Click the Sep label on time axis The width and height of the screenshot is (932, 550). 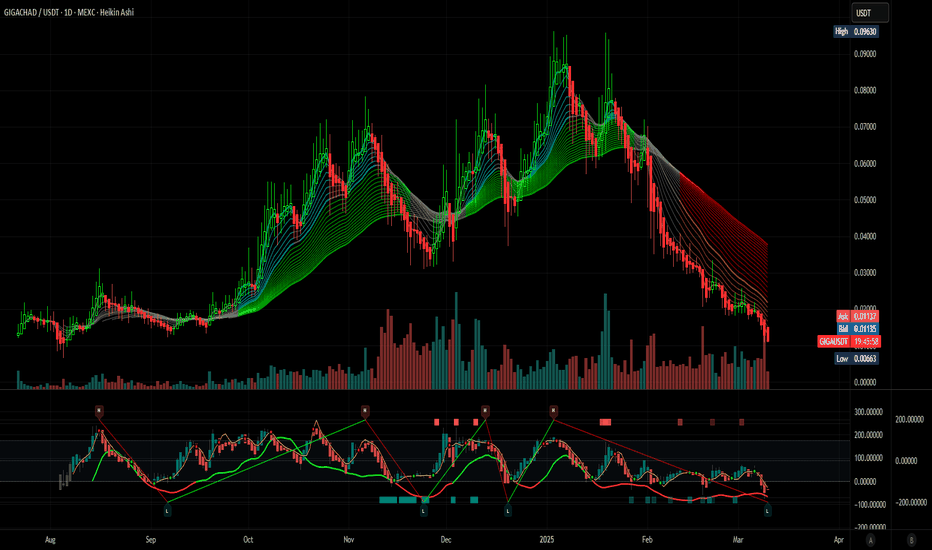click(x=151, y=540)
